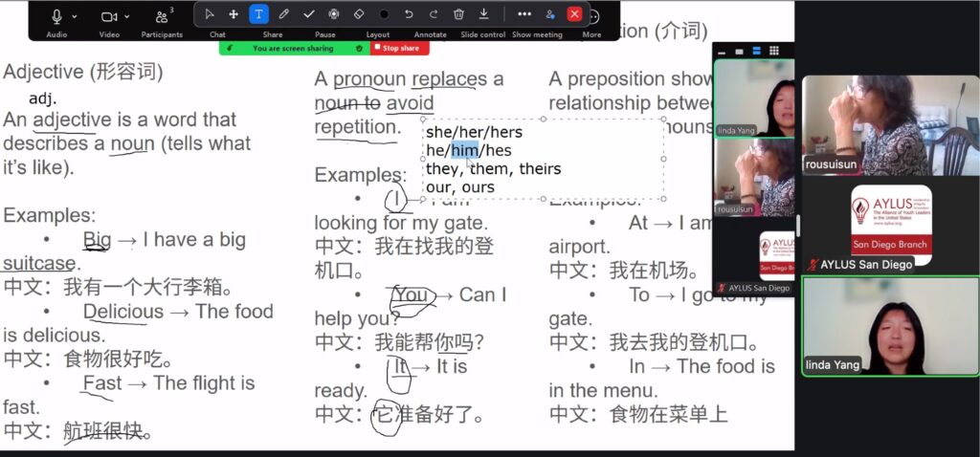The image size is (980, 457).
Task: Pick the pencil Draw tool
Action: tap(283, 14)
